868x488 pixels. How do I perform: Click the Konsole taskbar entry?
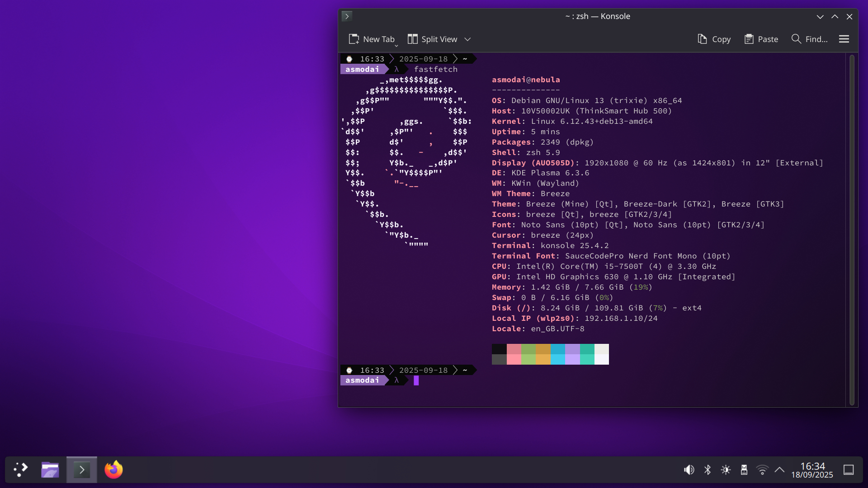coord(82,469)
